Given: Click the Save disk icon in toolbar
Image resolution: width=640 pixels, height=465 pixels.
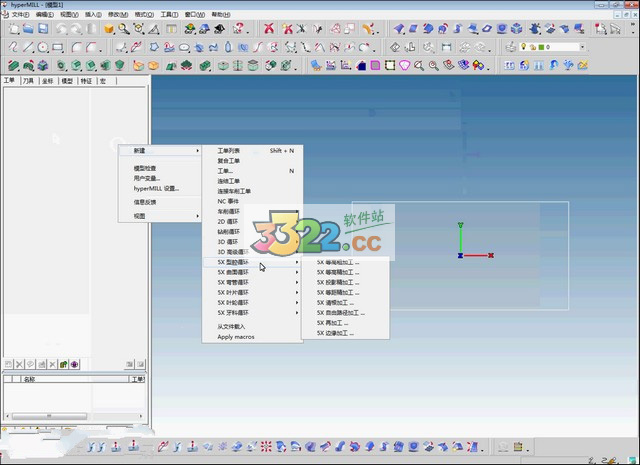Looking at the screenshot, I should point(44,29).
